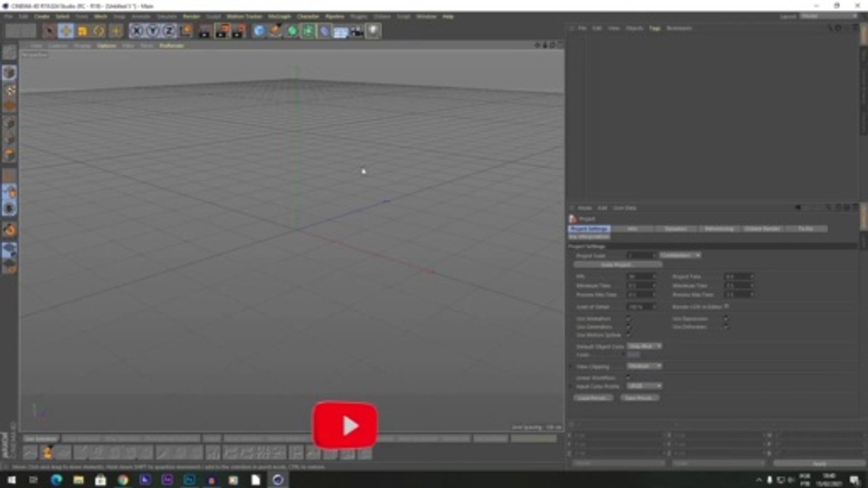Add a Light object

(x=373, y=30)
